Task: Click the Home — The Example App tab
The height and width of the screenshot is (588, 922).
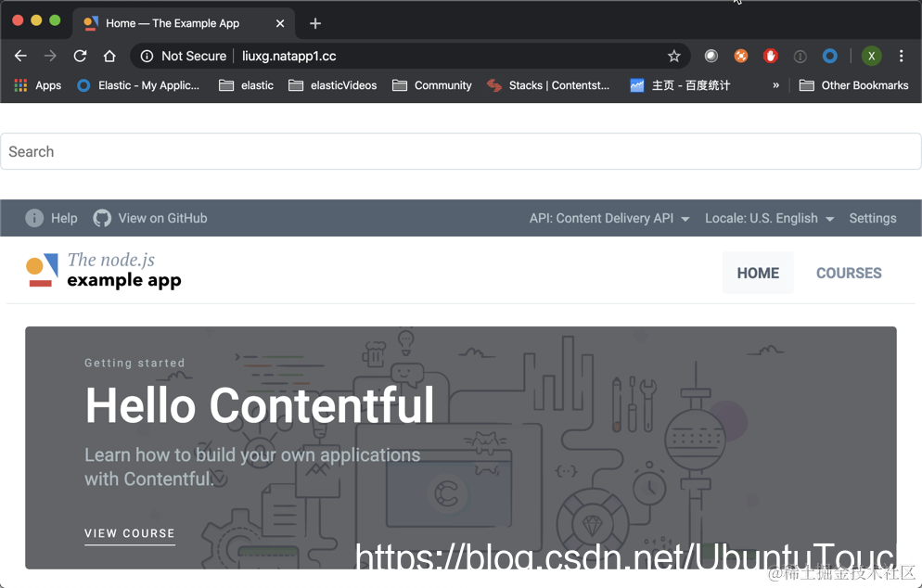Action: click(x=184, y=23)
